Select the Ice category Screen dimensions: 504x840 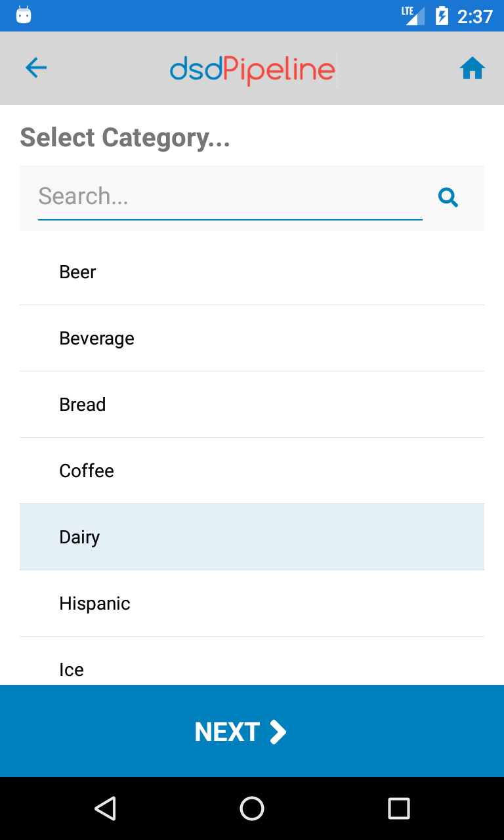(x=252, y=661)
